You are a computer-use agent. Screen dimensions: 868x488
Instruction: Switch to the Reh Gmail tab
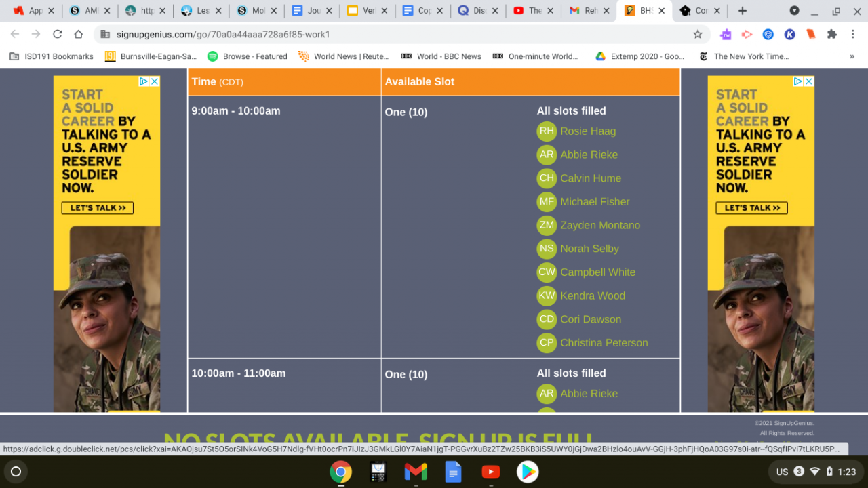click(x=589, y=11)
